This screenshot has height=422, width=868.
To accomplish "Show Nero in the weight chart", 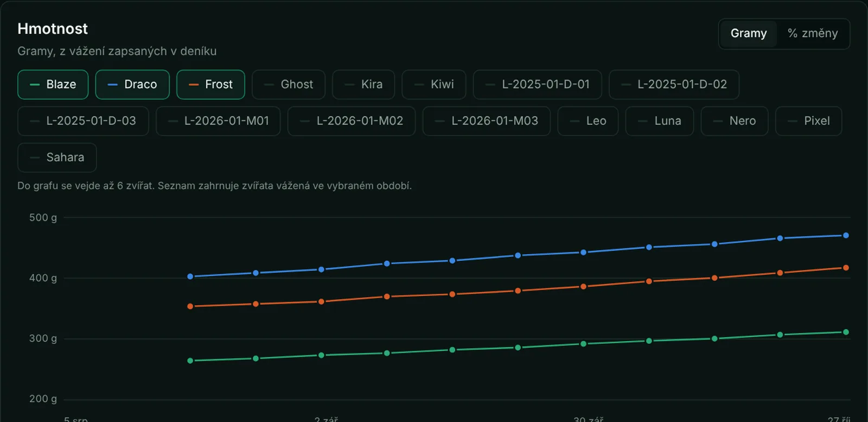I will 735,121.
